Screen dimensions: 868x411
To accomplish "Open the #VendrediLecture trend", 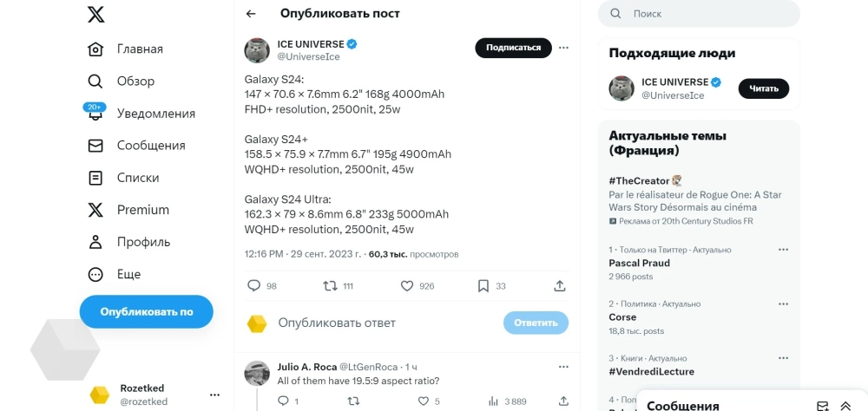I will point(651,371).
